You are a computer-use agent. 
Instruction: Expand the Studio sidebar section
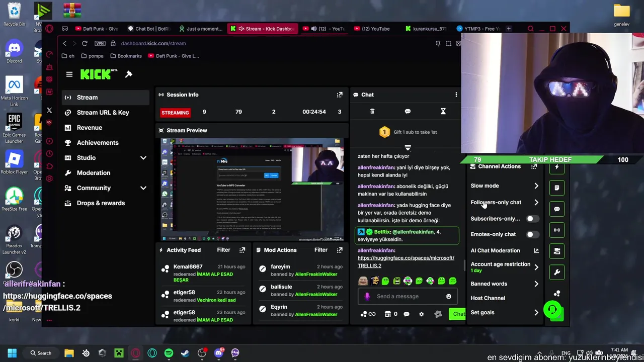tap(143, 158)
